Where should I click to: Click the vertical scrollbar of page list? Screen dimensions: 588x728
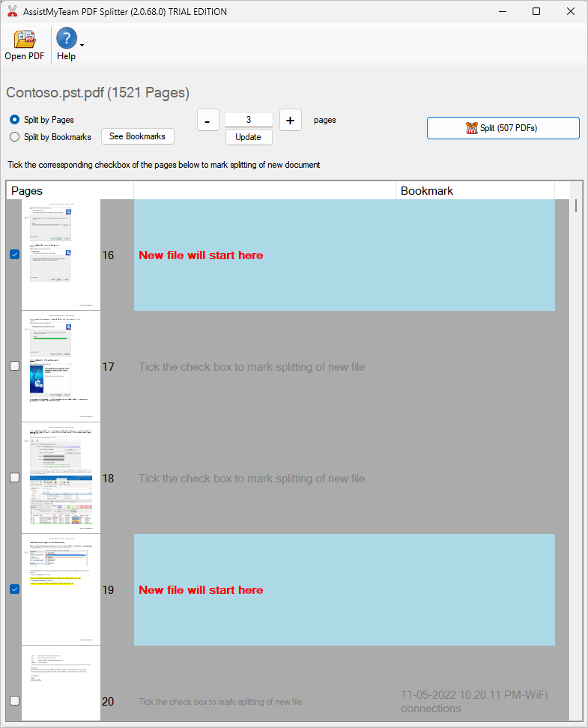575,449
